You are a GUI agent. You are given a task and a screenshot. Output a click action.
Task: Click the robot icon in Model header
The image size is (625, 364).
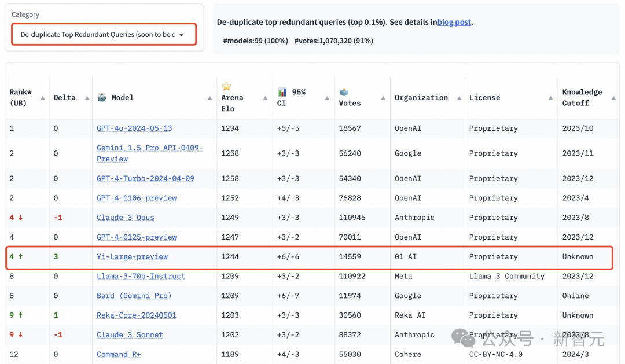tap(102, 97)
